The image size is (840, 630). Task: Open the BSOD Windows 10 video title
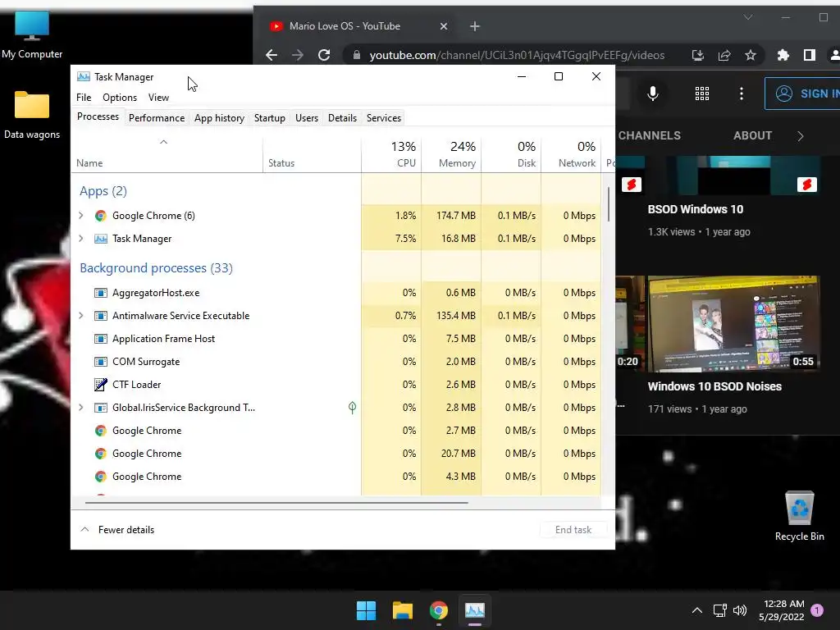click(x=696, y=209)
